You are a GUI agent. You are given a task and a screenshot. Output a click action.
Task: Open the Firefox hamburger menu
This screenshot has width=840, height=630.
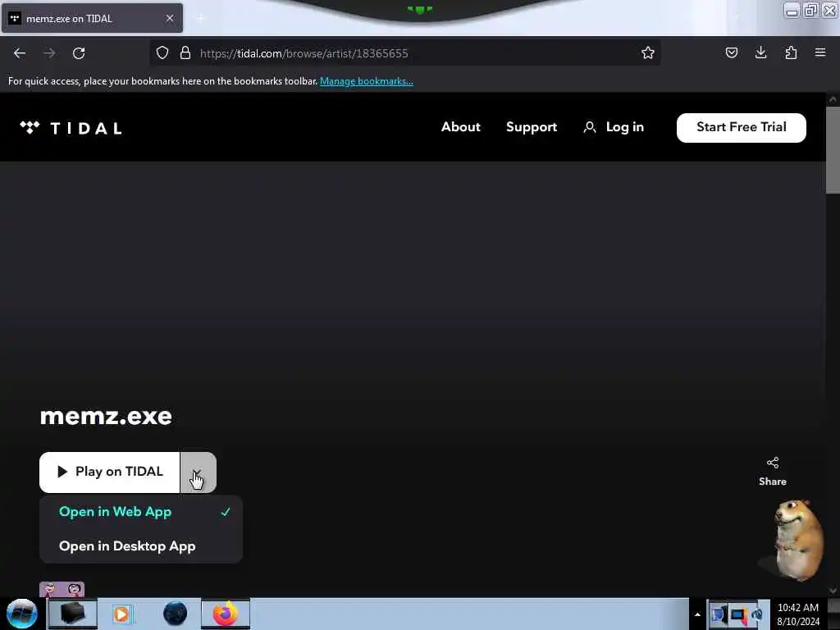[x=820, y=52]
